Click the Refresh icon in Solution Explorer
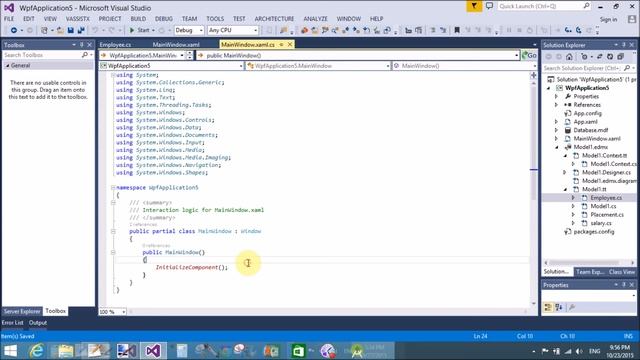Viewport: 640px width, 360px height. coord(610,57)
